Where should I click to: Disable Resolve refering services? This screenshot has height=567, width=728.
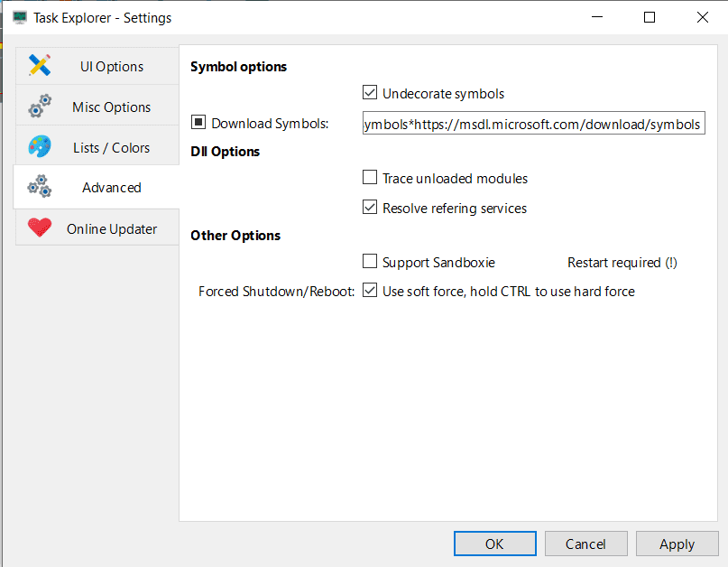tap(370, 208)
